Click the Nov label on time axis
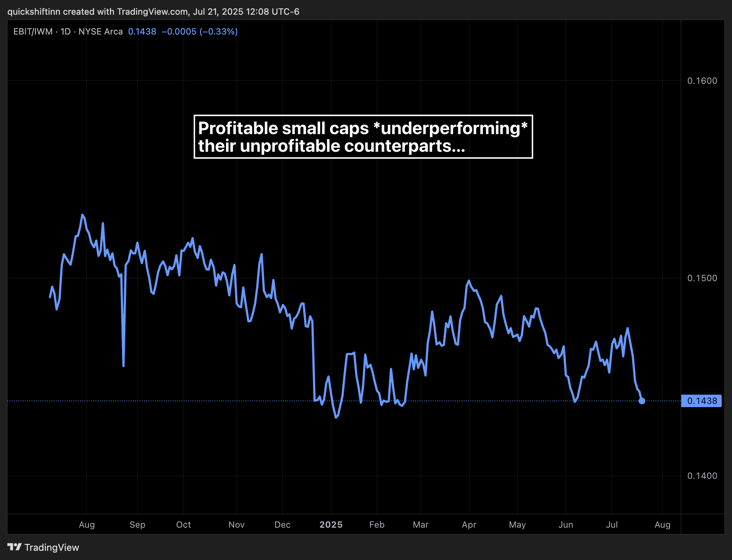This screenshot has height=560, width=732. point(236,525)
